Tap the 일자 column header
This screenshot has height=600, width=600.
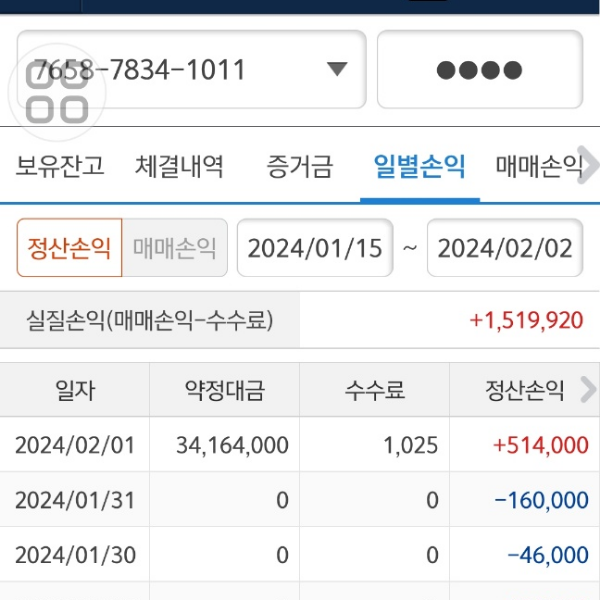pos(75,390)
